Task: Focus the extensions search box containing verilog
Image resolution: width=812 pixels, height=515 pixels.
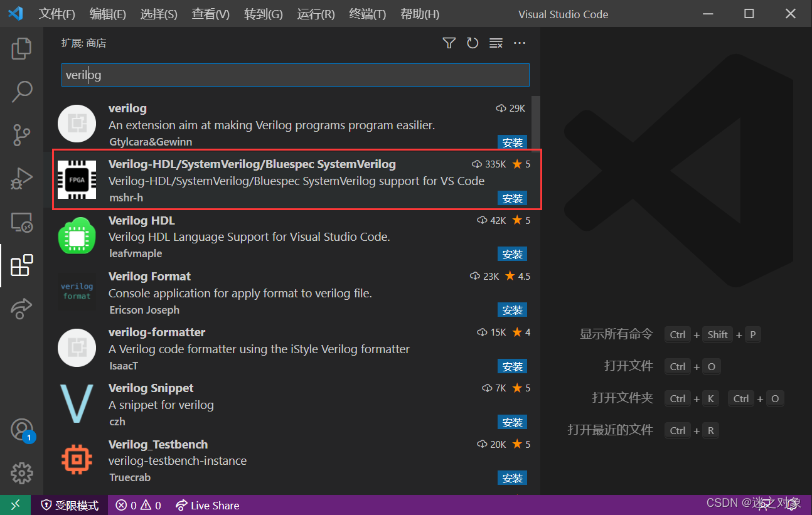Action: pos(296,75)
